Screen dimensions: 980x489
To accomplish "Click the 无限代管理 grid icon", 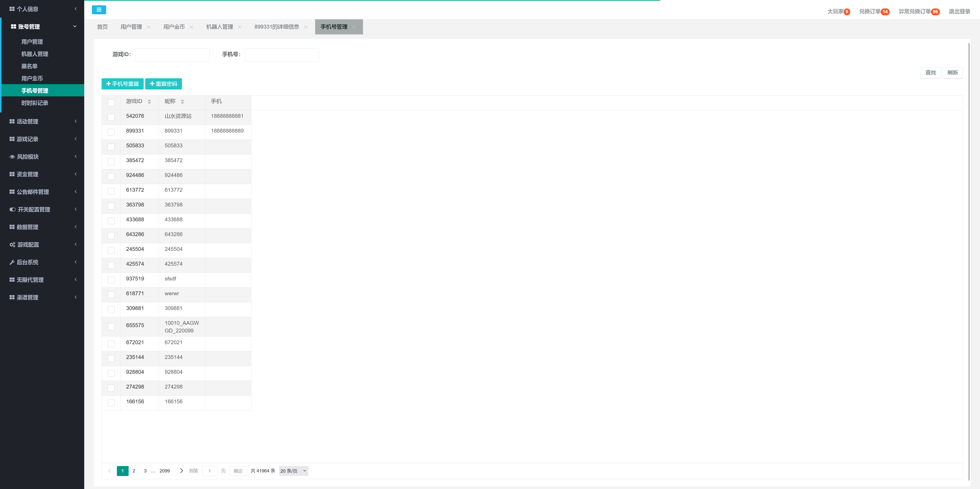I will pyautogui.click(x=12, y=280).
